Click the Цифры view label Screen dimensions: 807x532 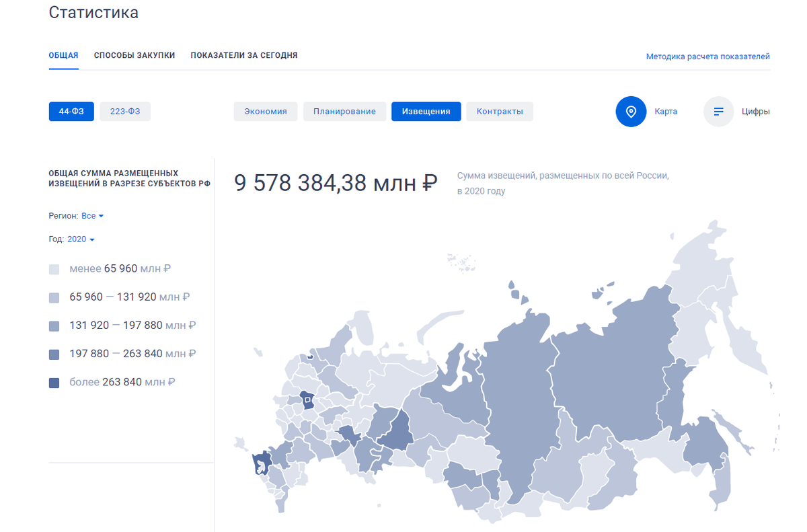tap(756, 112)
